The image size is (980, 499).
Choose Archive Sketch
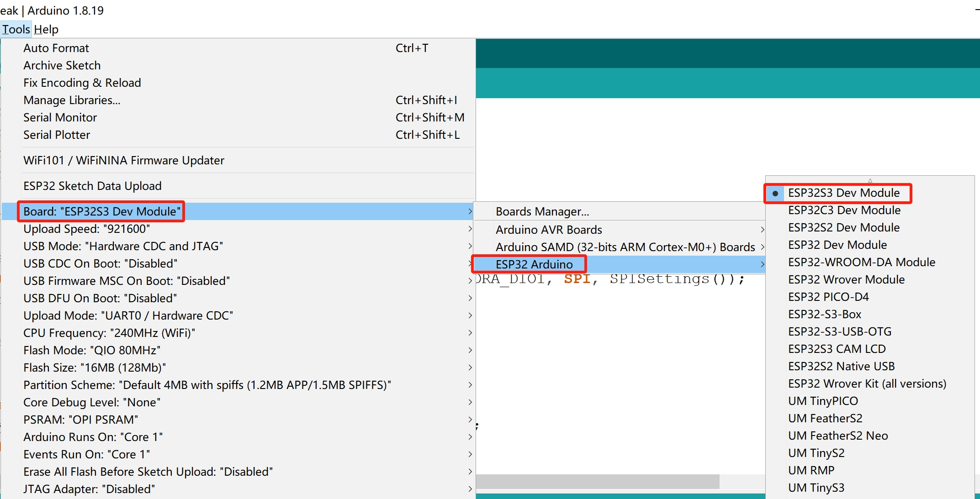coord(238,65)
